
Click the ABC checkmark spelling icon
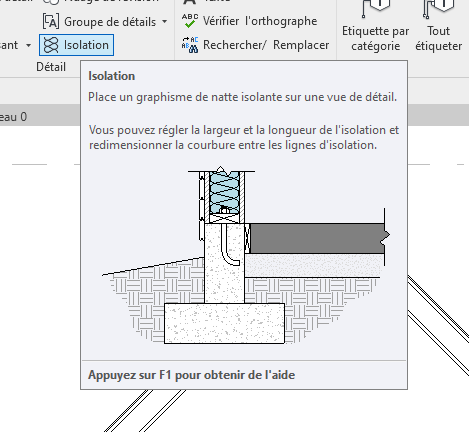click(x=190, y=21)
